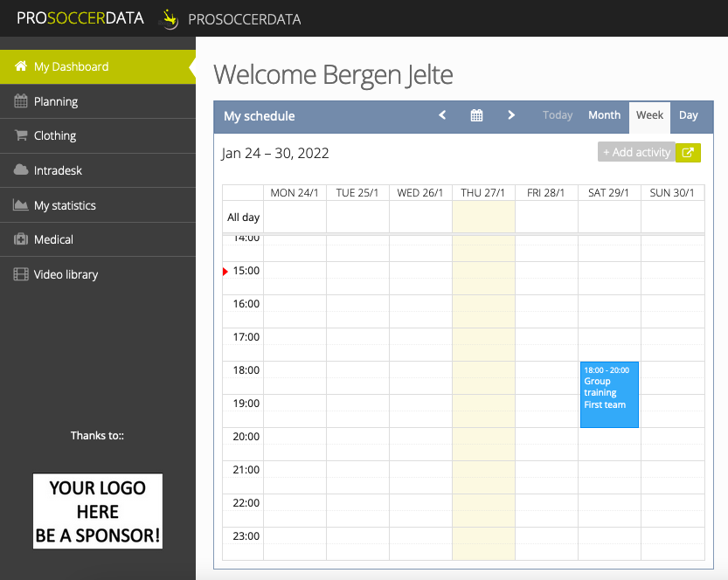Screen dimensions: 728x580
Task: Click the film icon beside Video library
Action: (20, 274)
